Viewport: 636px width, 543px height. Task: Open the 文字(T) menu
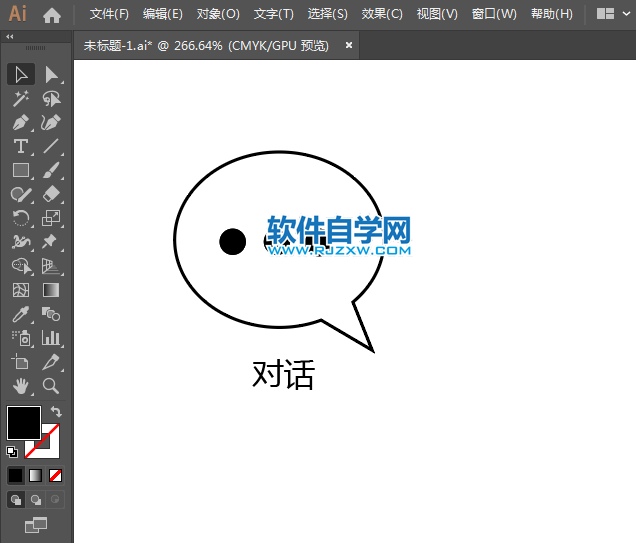click(273, 14)
